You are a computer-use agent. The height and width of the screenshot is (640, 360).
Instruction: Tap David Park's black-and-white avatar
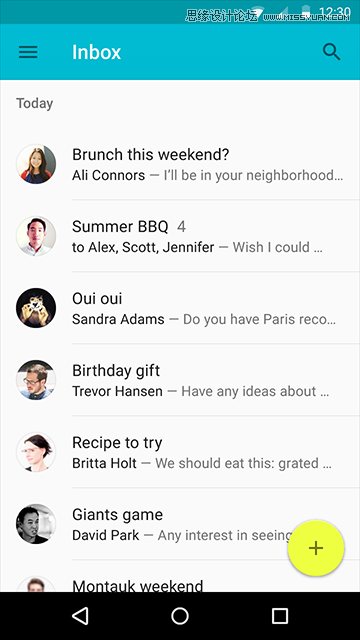36,524
